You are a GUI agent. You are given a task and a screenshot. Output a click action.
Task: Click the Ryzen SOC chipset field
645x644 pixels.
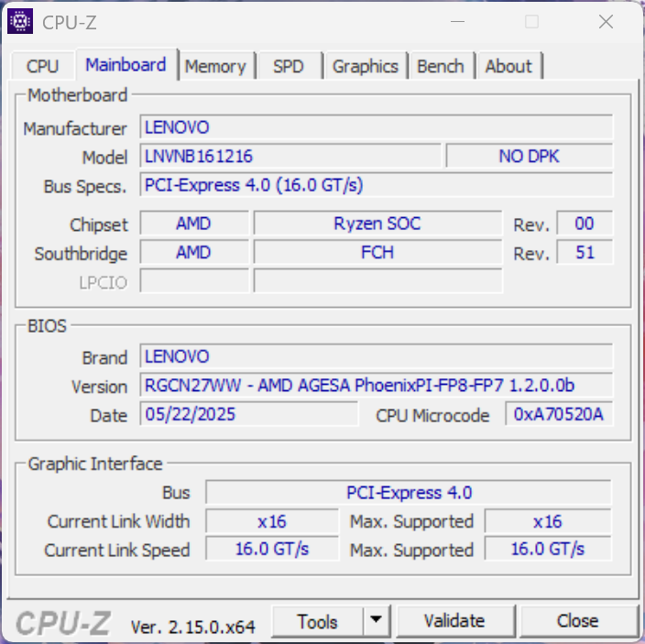click(x=377, y=224)
